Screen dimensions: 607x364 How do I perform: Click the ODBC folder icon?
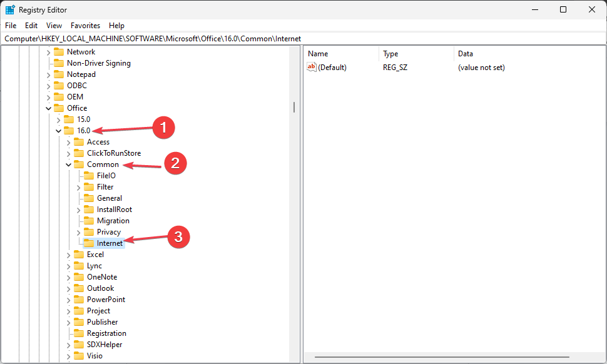[x=59, y=86]
